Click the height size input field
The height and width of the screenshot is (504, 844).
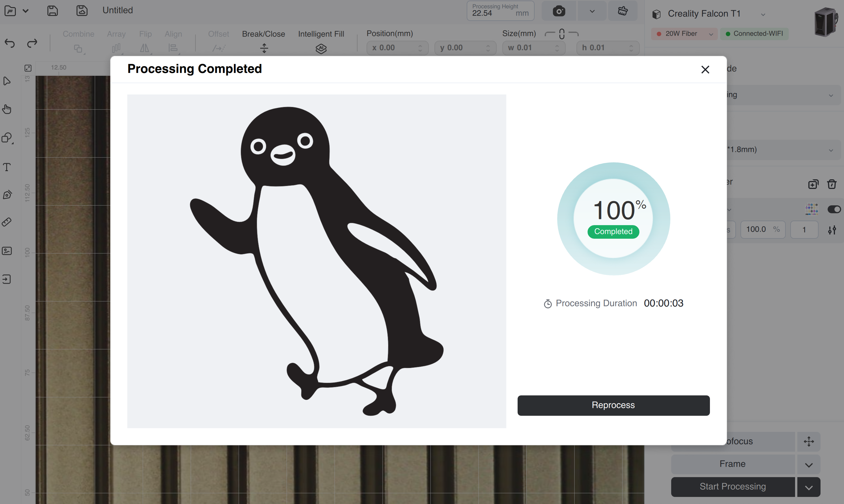(608, 48)
